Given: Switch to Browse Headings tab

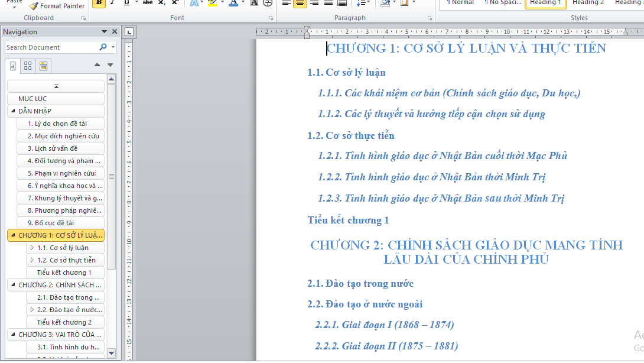Looking at the screenshot, I should [13, 66].
